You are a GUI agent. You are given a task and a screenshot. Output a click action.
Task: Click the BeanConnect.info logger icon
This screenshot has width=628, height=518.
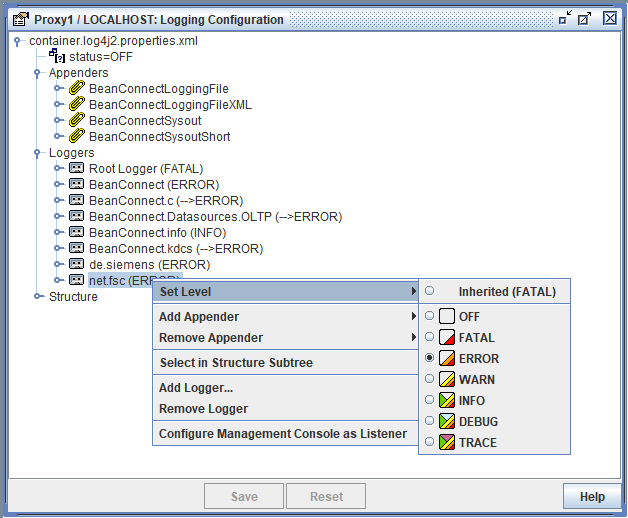coord(77,233)
